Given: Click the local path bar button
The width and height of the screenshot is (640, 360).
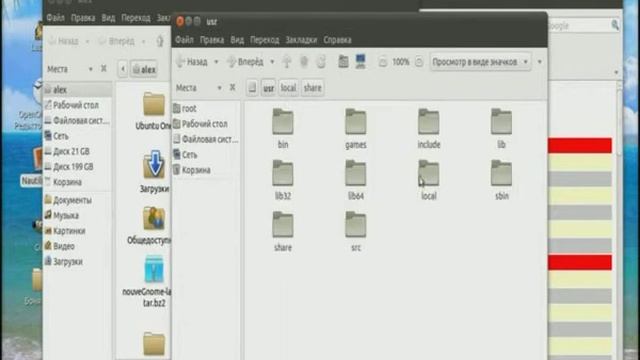Looking at the screenshot, I should (x=288, y=88).
